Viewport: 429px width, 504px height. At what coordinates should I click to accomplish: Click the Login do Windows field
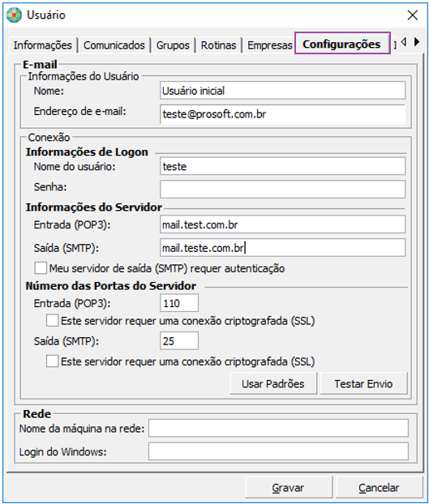(278, 451)
